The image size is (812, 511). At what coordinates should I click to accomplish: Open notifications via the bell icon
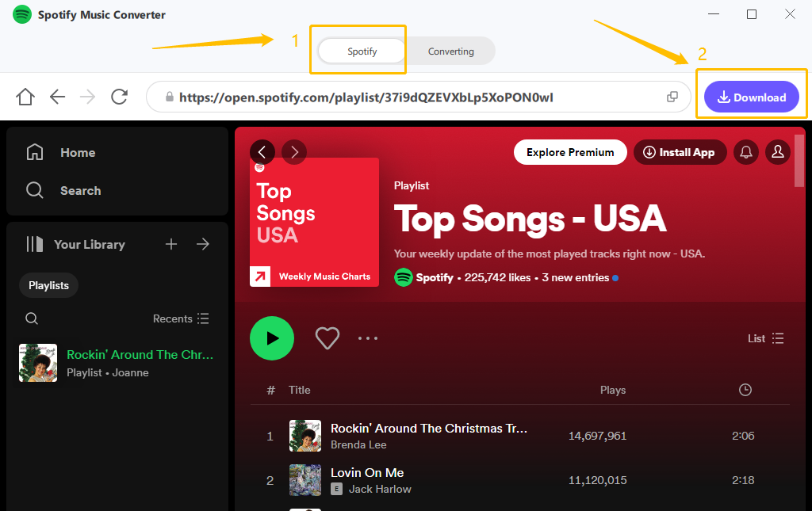click(745, 152)
